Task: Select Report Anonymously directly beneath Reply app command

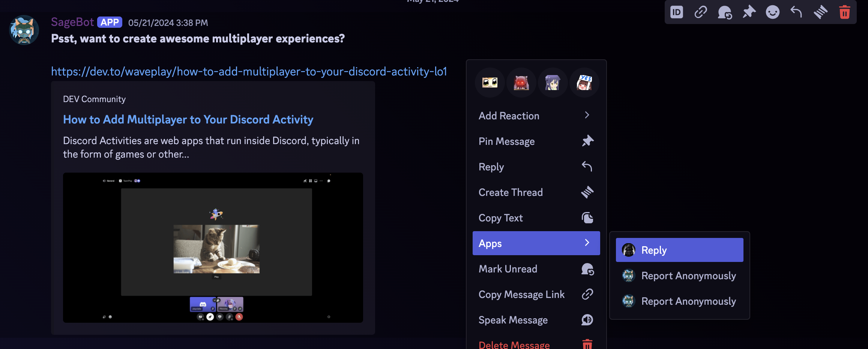Action: click(x=680, y=275)
